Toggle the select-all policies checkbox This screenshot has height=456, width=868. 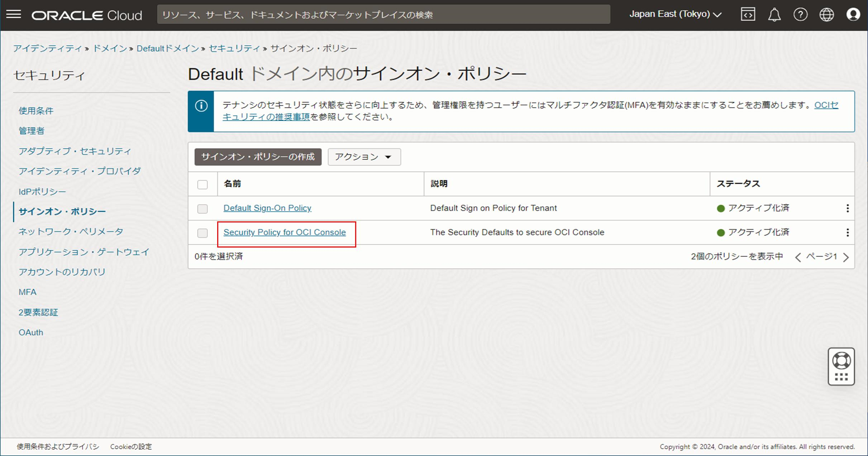tap(202, 184)
